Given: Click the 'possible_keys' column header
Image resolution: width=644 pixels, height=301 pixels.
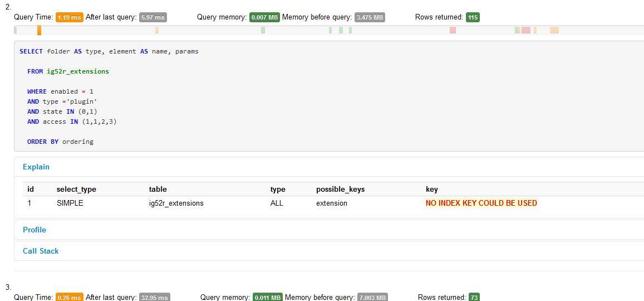Looking at the screenshot, I should pos(341,190).
